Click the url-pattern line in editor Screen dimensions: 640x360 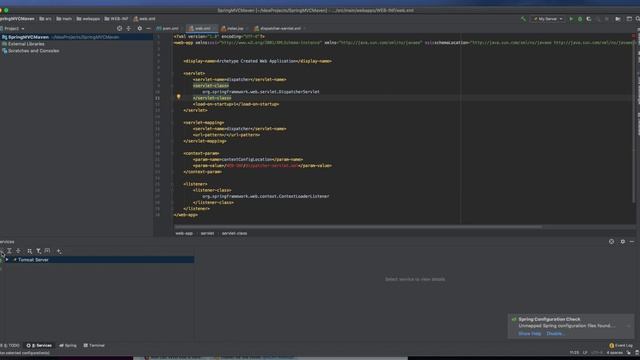click(226, 135)
